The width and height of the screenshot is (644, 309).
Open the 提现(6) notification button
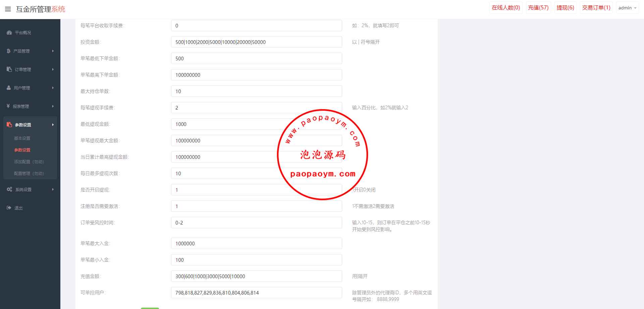pyautogui.click(x=566, y=8)
